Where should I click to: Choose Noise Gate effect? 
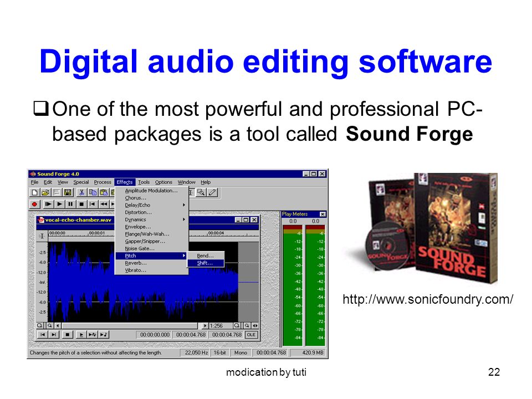pyautogui.click(x=152, y=248)
